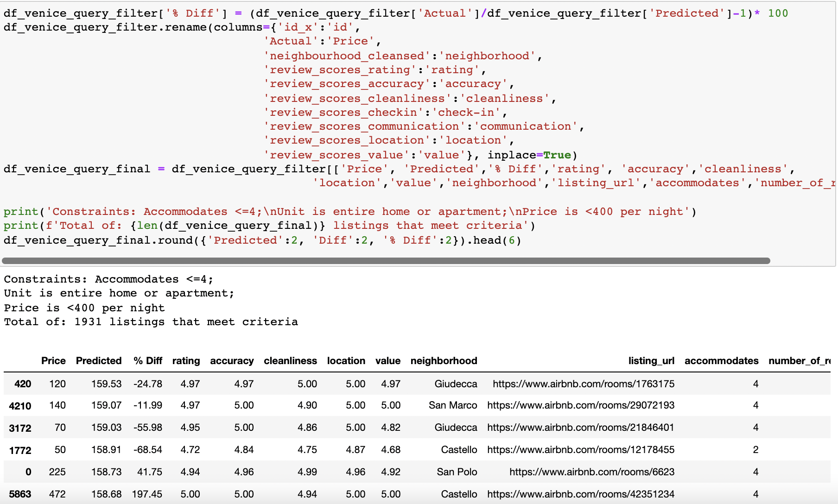Select row index 4210
Viewport: 838px width, 504px height.
coord(20,406)
